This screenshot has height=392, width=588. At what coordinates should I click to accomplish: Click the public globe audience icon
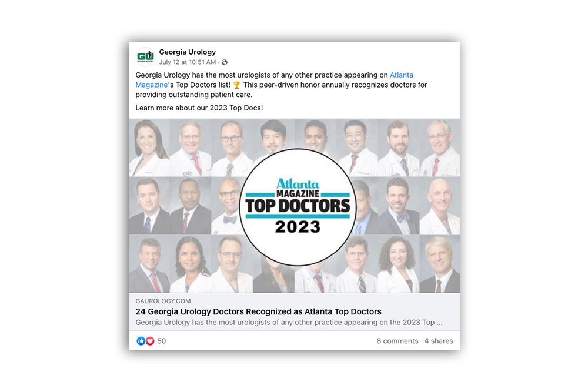[224, 62]
